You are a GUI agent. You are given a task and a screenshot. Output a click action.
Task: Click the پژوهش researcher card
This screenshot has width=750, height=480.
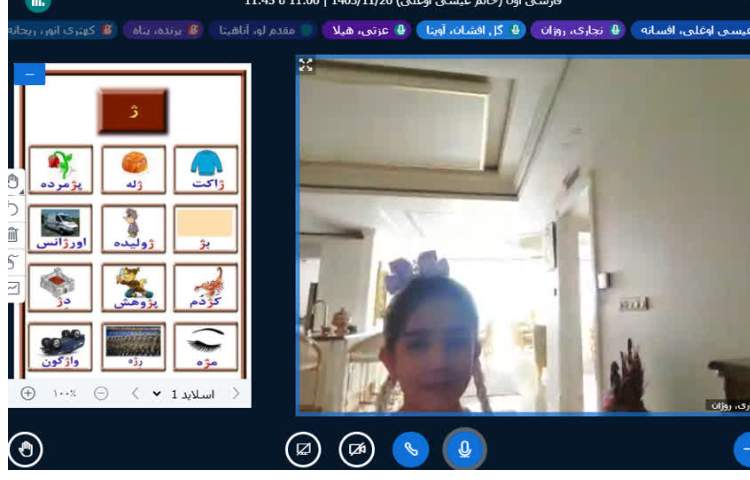tap(133, 288)
